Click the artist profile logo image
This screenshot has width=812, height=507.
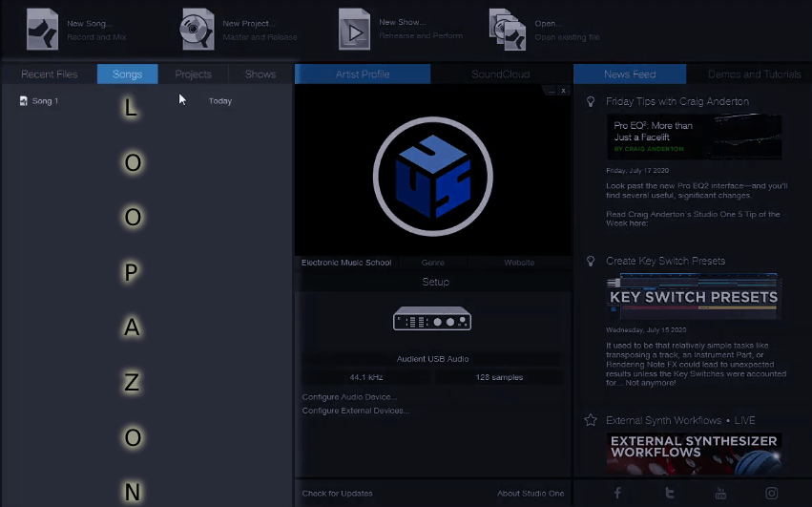click(433, 177)
